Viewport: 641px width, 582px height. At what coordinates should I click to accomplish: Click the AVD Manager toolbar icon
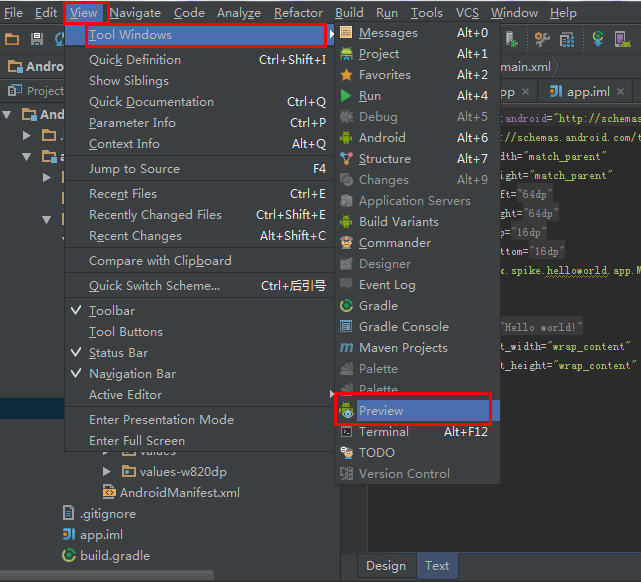coord(623,39)
